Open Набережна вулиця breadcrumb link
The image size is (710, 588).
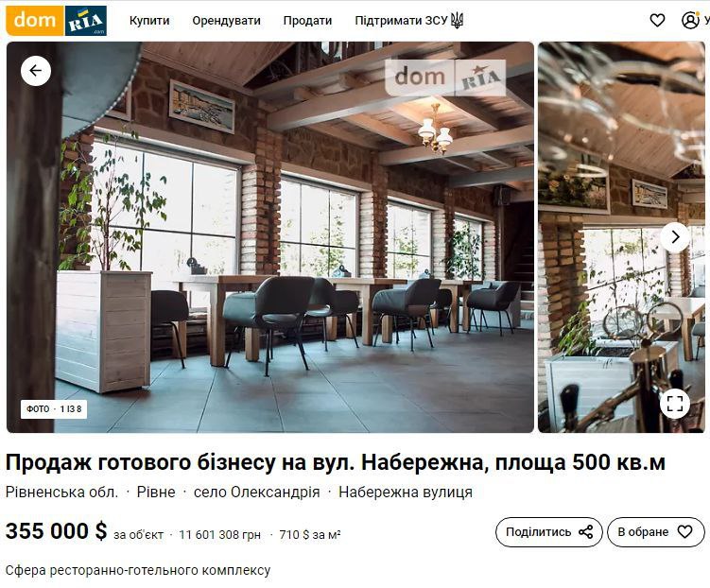pos(406,492)
